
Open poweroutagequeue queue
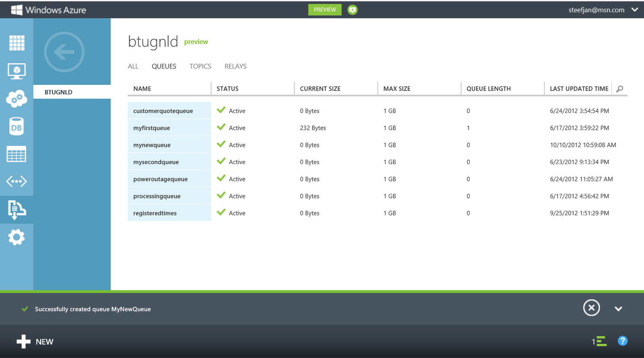pos(161,179)
